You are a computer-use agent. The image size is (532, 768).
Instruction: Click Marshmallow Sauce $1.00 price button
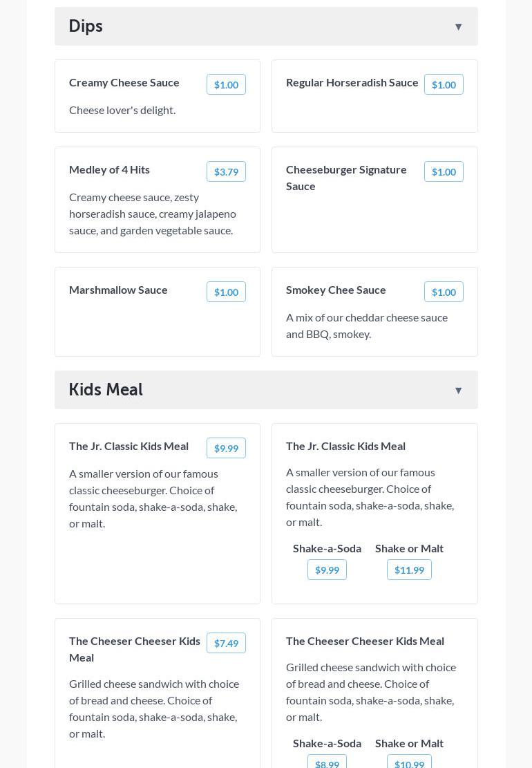point(226,292)
